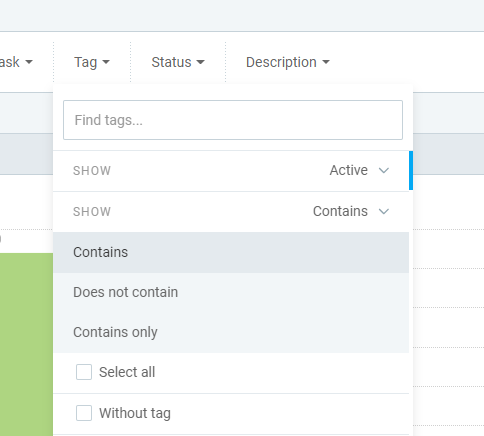Open the Status filter dropdown
The width and height of the screenshot is (484, 436).
point(178,62)
